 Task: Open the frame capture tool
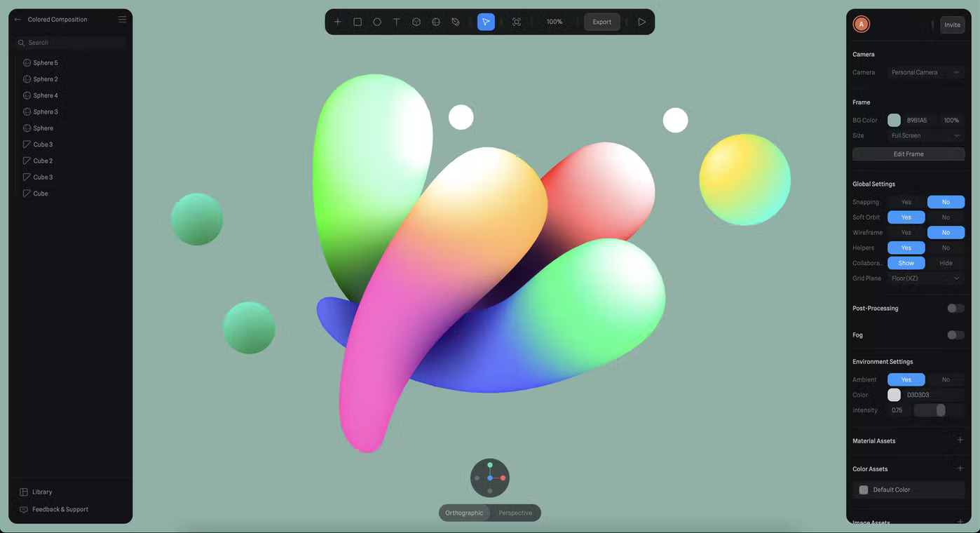tap(517, 22)
